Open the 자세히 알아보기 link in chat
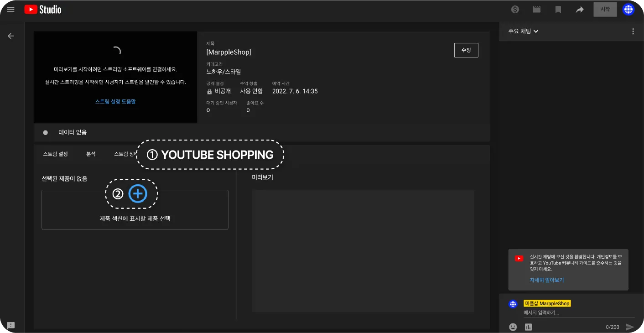The width and height of the screenshot is (644, 333). pos(547,280)
